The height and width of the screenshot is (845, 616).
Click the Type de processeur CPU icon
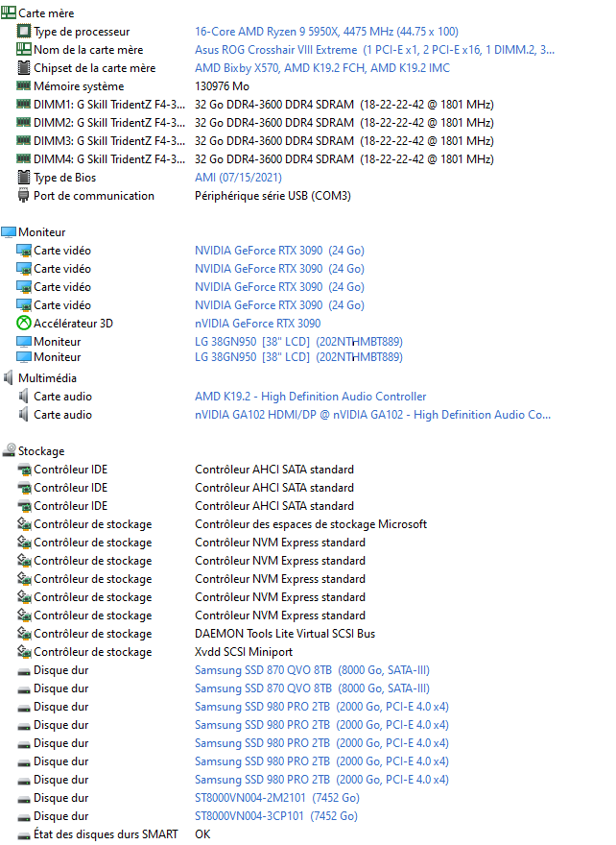click(24, 31)
